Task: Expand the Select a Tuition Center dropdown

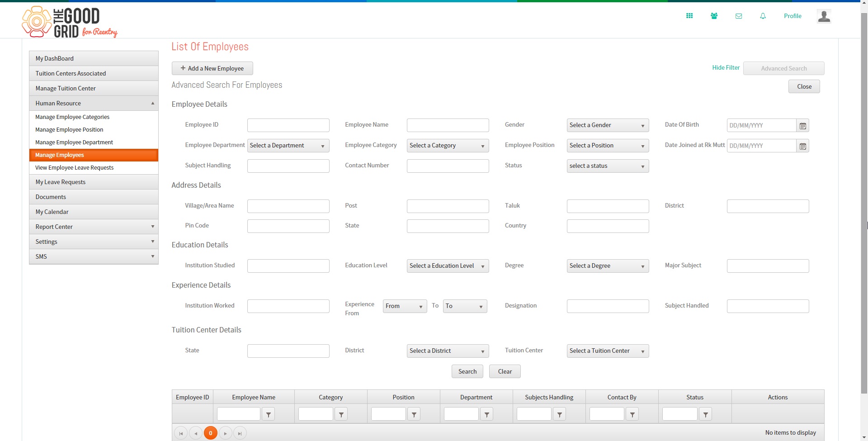Action: [x=608, y=351]
